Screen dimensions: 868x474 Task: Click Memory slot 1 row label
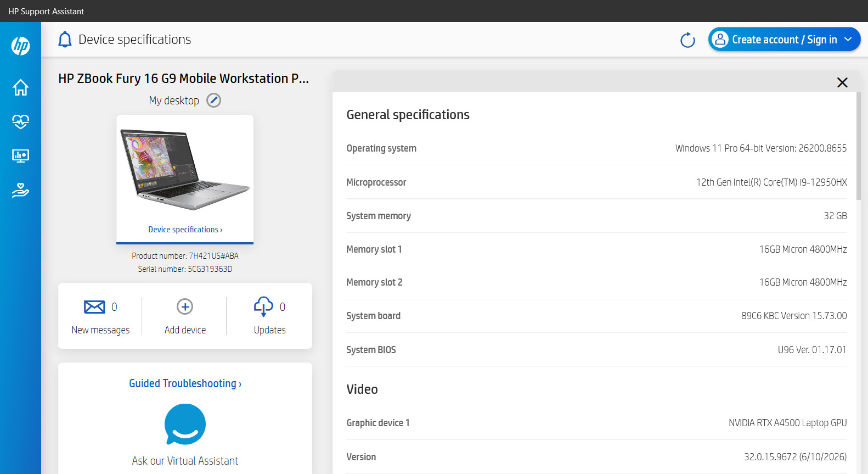[374, 249]
